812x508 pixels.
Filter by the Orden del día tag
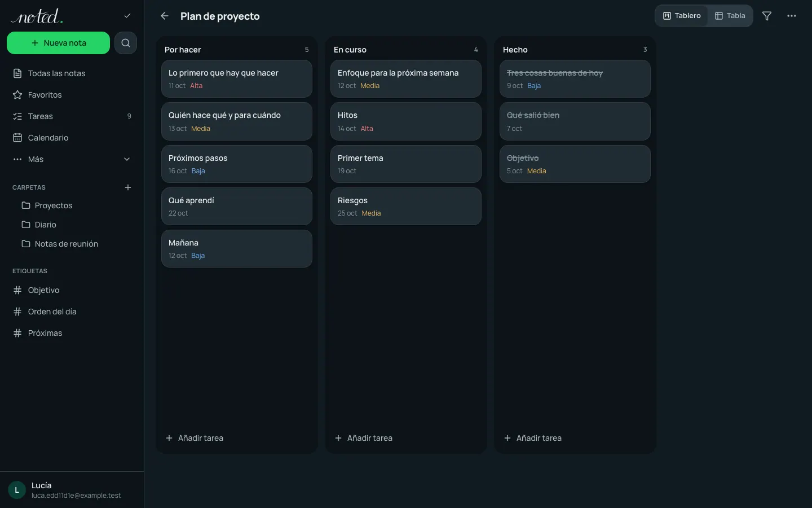(72, 312)
